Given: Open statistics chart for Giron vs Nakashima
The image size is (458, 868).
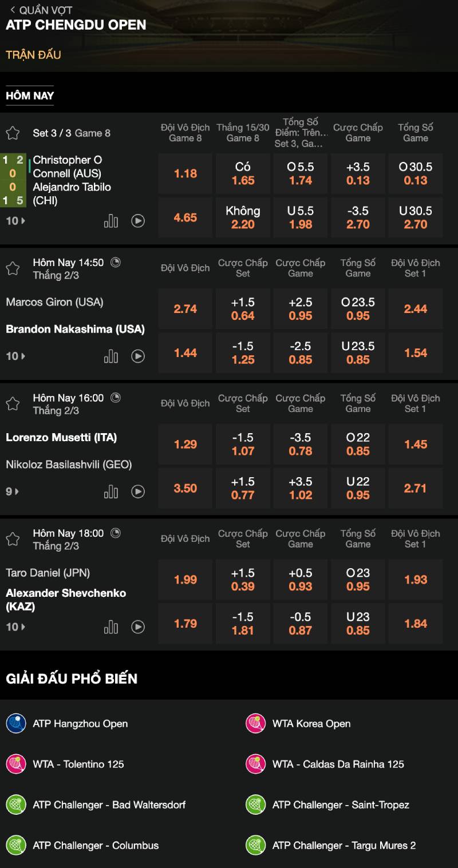Looking at the screenshot, I should [x=111, y=356].
